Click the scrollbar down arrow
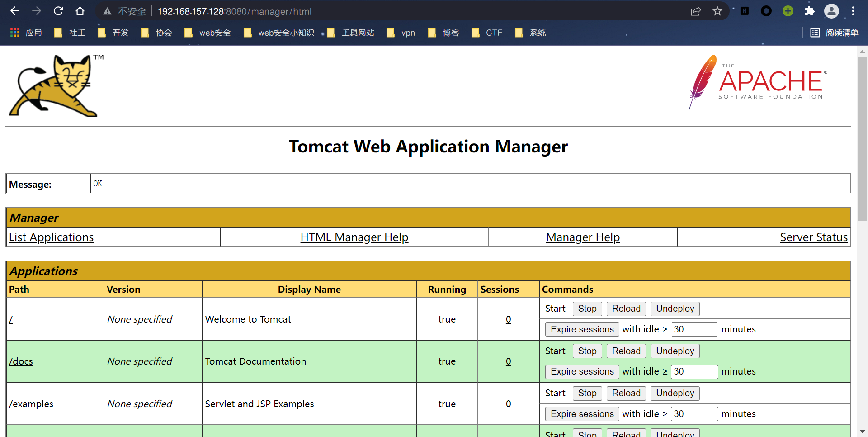The image size is (868, 437). click(x=862, y=432)
